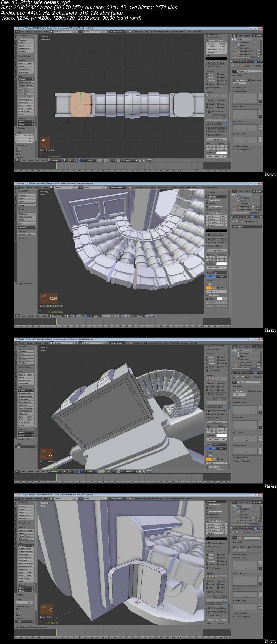
Task: Open Object Mode selector, 00:04:42 frame
Action: (x=56, y=316)
